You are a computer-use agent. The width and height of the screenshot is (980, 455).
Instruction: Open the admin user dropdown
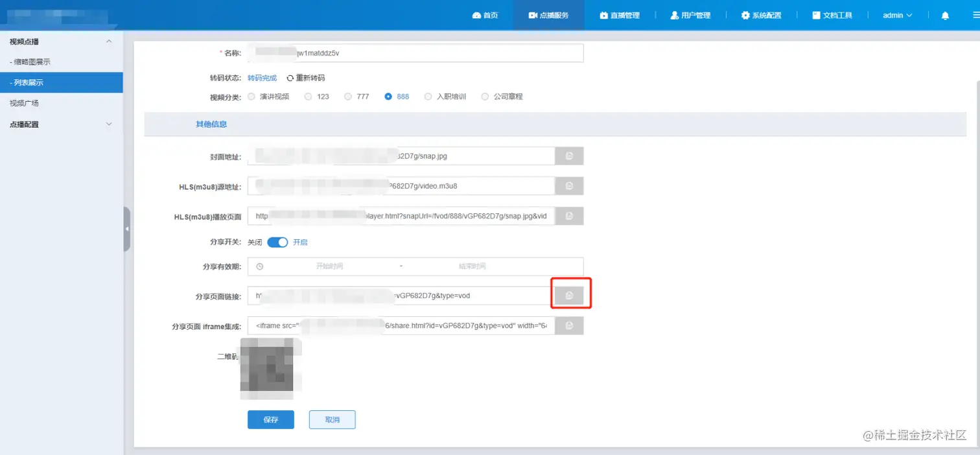coord(897,15)
